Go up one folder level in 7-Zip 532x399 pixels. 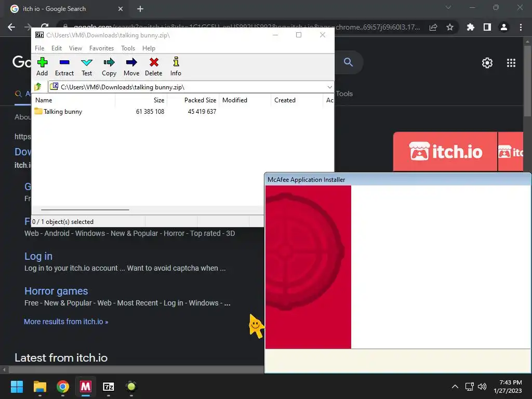[x=38, y=87]
